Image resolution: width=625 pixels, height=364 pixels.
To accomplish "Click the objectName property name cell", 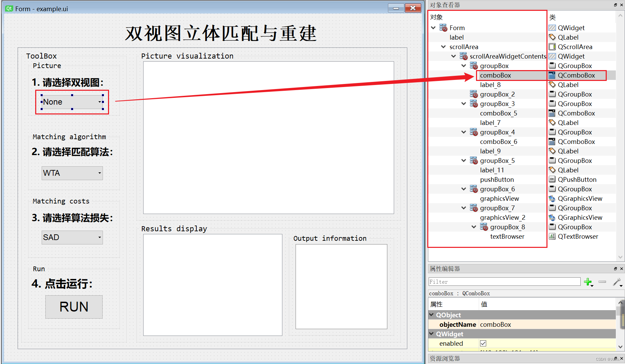I will coord(457,324).
